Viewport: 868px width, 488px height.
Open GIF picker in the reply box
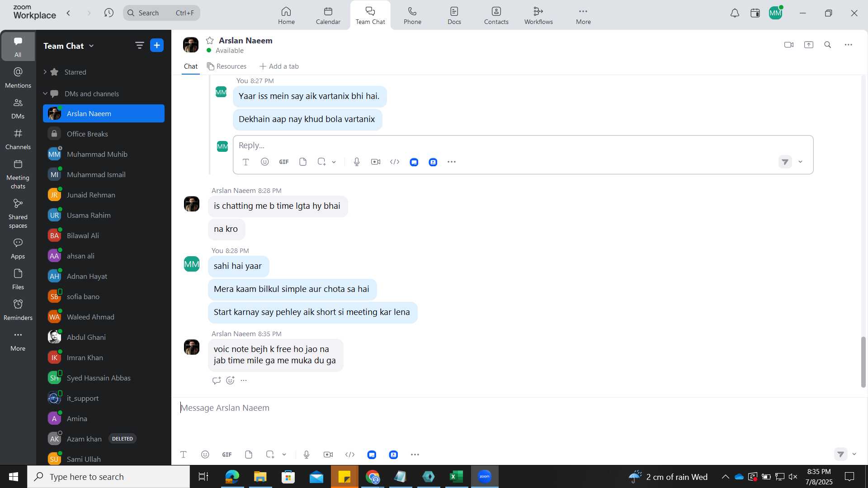coord(284,162)
